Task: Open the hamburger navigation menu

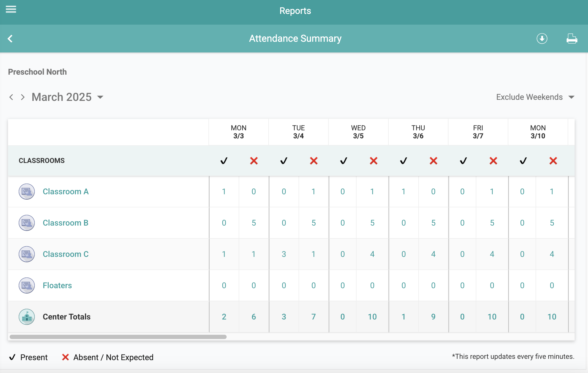Action: pos(11,9)
